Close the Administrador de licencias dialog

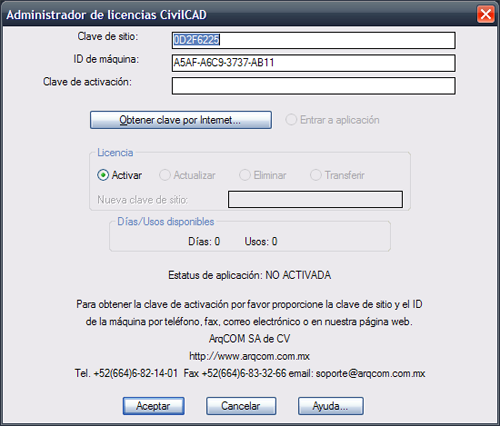coord(486,14)
